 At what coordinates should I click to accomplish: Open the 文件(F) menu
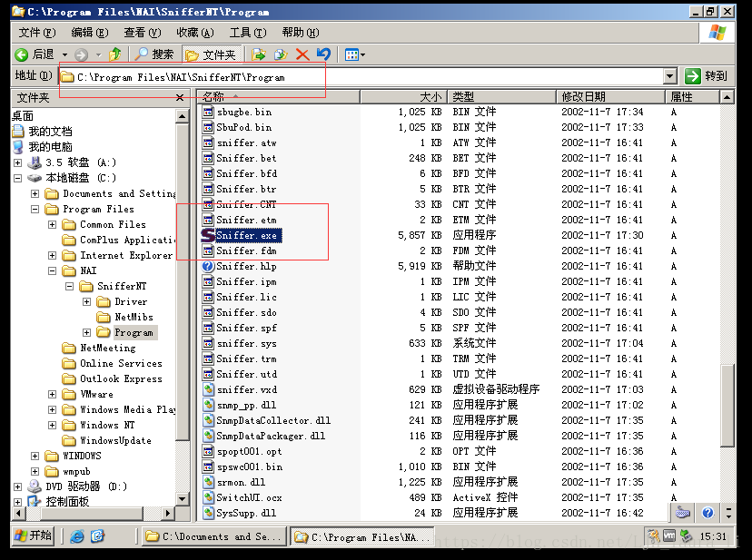pos(37,33)
